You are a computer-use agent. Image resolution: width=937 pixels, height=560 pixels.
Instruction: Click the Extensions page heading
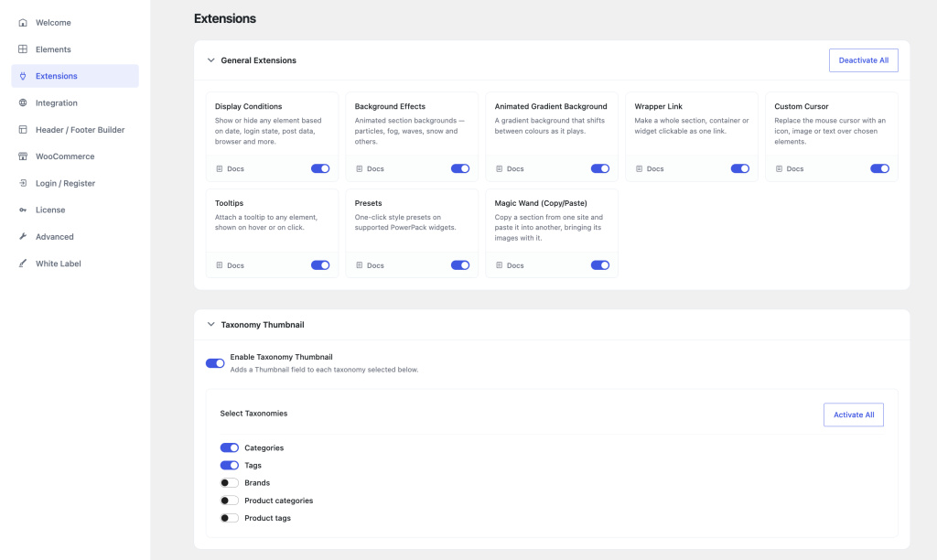225,18
